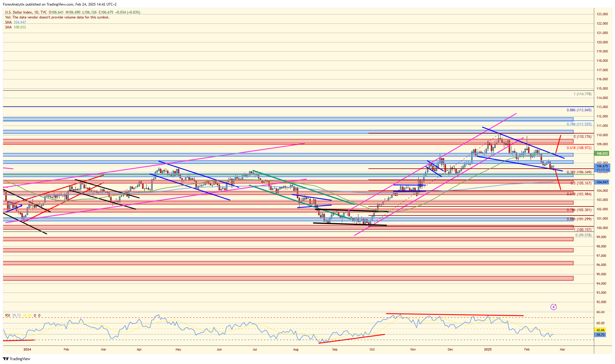The image size is (615, 364).
Task: Open the TradingView logo at the chart bottom
Action: click(x=17, y=359)
